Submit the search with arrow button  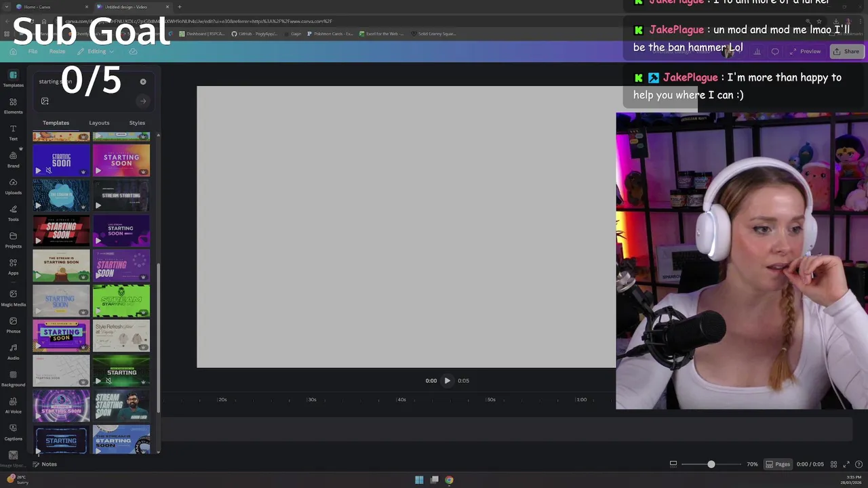(143, 101)
